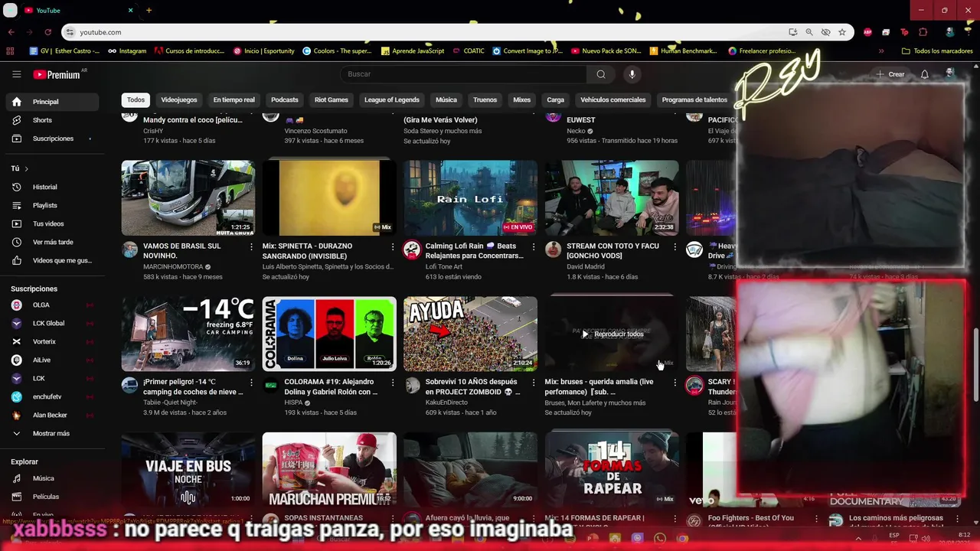Select the En tiempo real chip

click(x=234, y=99)
